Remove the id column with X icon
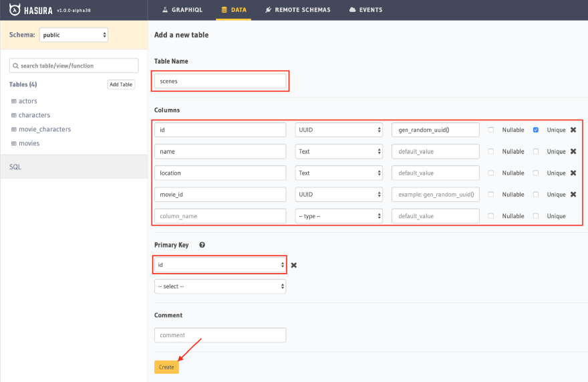The image size is (588, 382). [x=573, y=130]
